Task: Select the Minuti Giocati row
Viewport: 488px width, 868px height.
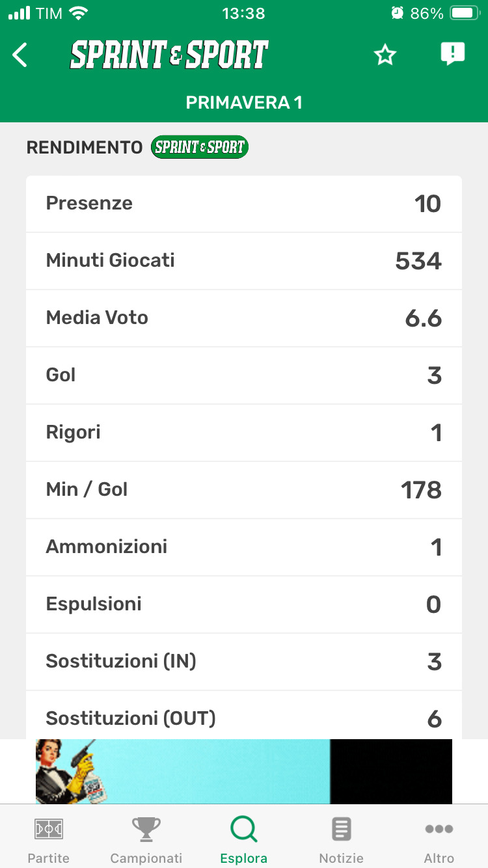Action: (244, 261)
